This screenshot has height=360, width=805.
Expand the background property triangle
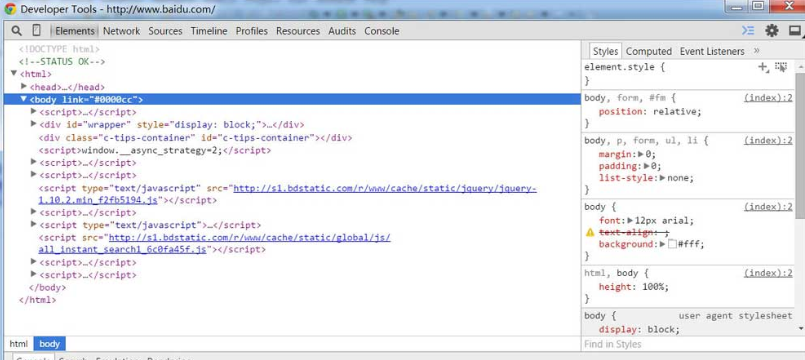coord(662,244)
